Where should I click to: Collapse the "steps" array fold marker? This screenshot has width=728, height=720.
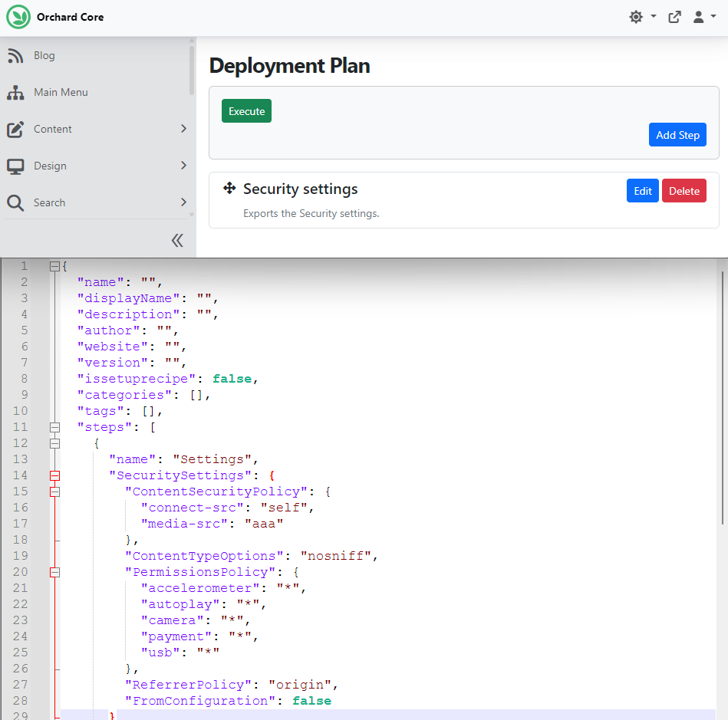click(x=54, y=428)
